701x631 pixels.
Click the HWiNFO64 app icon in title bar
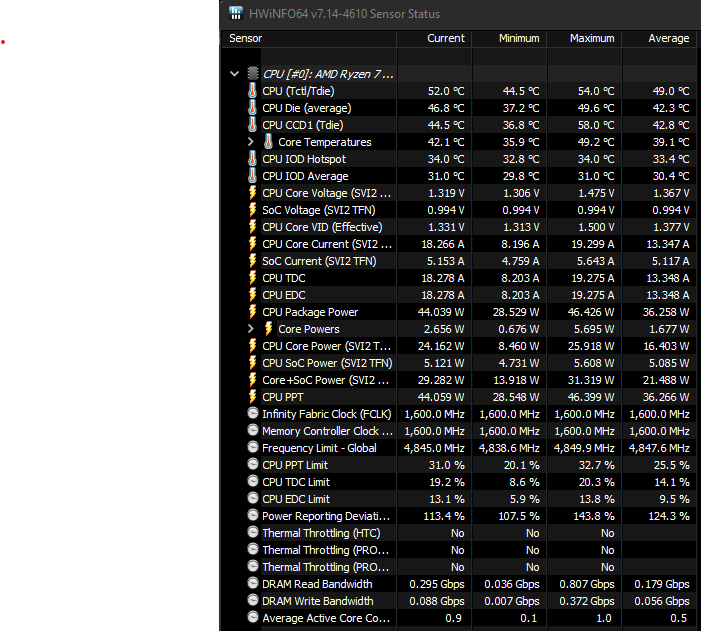pyautogui.click(x=236, y=13)
